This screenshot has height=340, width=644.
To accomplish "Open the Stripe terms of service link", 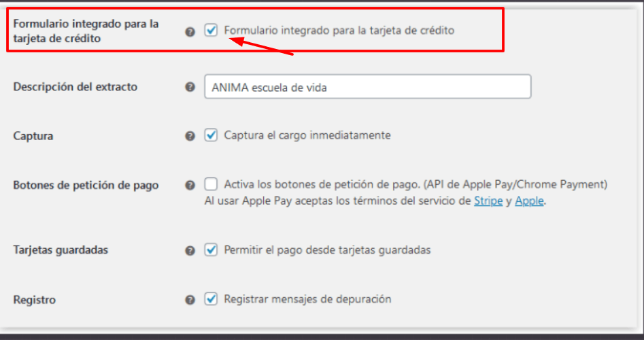I will [x=488, y=201].
